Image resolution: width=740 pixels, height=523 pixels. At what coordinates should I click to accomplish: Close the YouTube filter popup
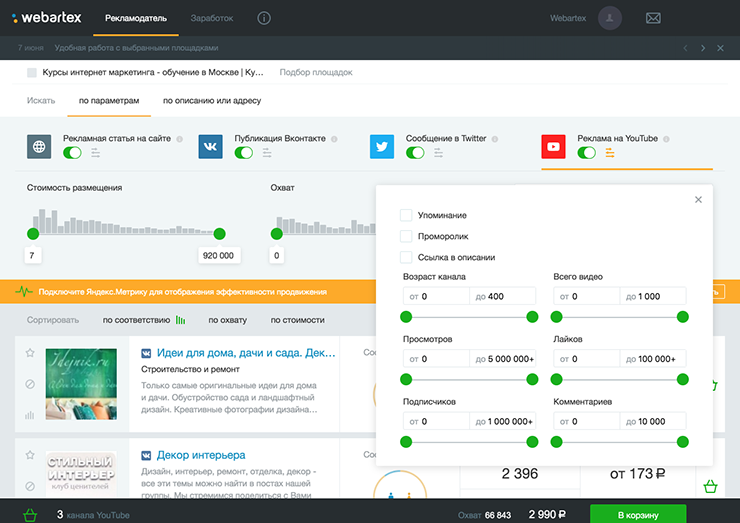click(698, 199)
